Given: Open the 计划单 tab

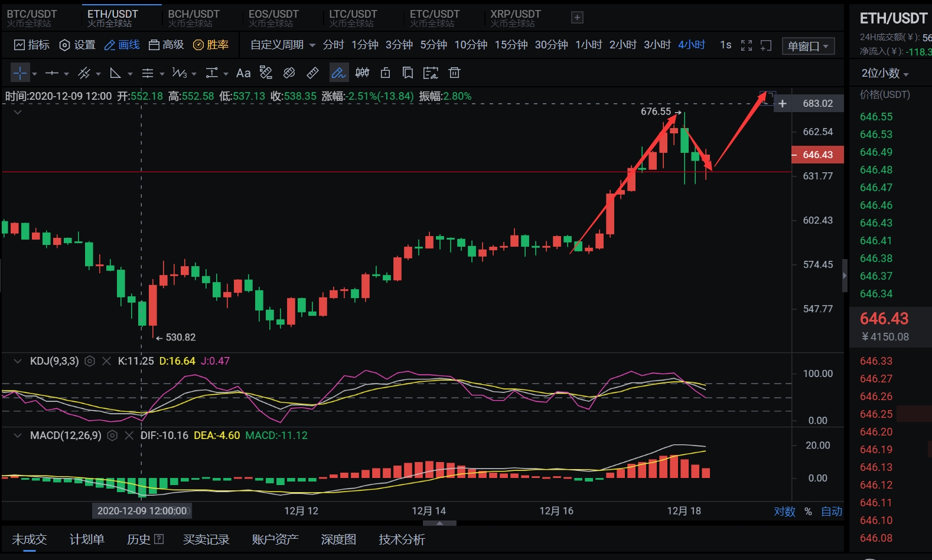Looking at the screenshot, I should (x=87, y=539).
